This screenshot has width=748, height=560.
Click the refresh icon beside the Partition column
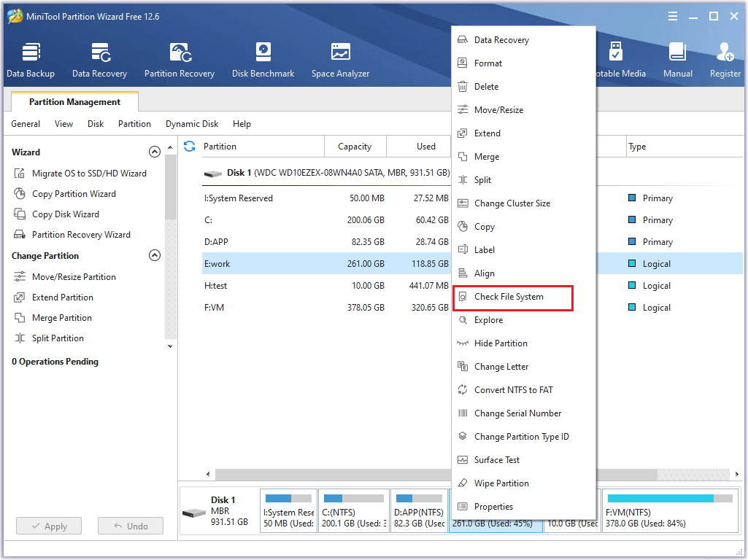coord(190,147)
